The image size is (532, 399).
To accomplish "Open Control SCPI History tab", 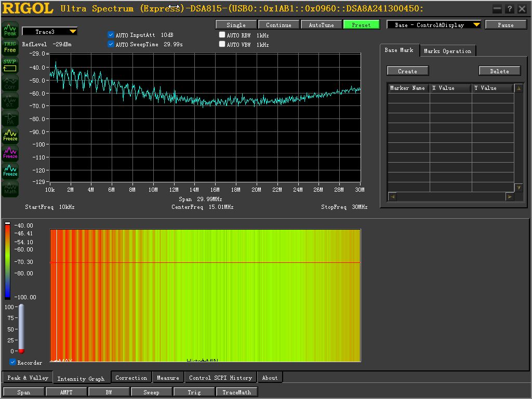I will (x=220, y=378).
